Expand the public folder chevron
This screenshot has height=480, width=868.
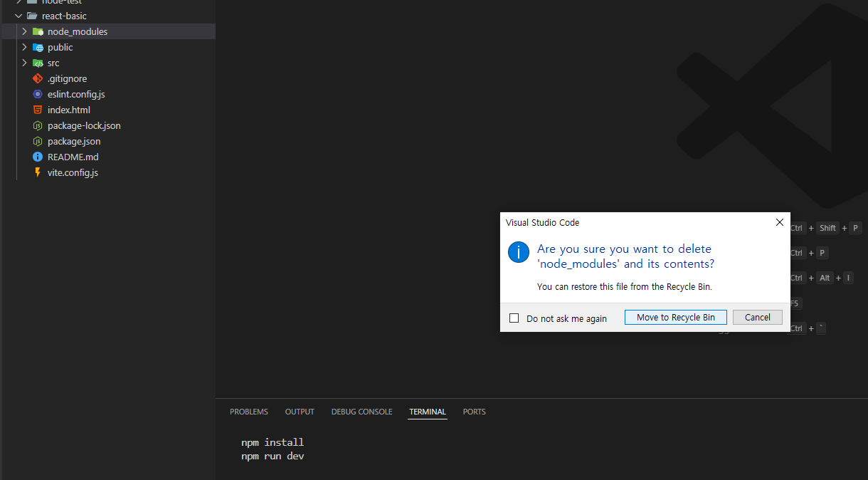pyautogui.click(x=24, y=47)
